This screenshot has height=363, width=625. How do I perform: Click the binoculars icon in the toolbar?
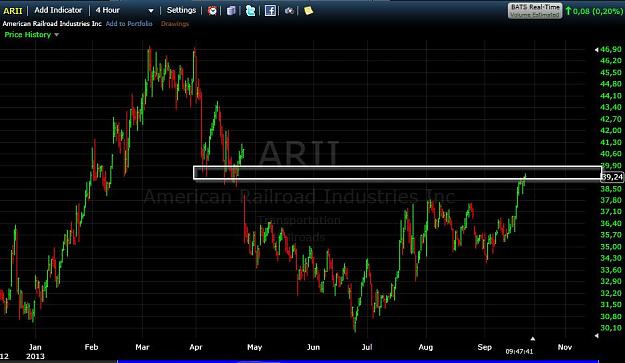tap(289, 11)
